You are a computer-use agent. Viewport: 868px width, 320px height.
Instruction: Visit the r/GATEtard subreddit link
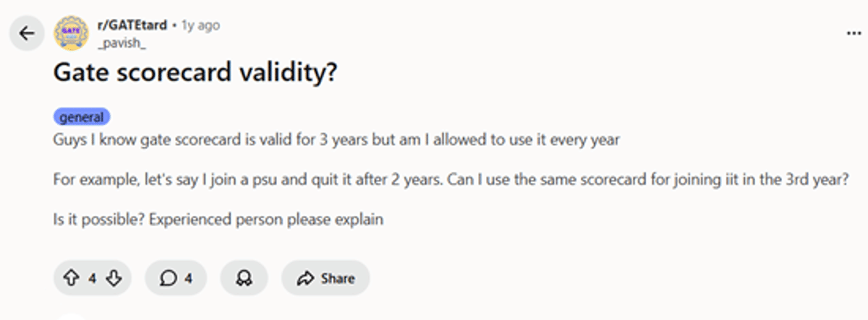pyautogui.click(x=131, y=25)
